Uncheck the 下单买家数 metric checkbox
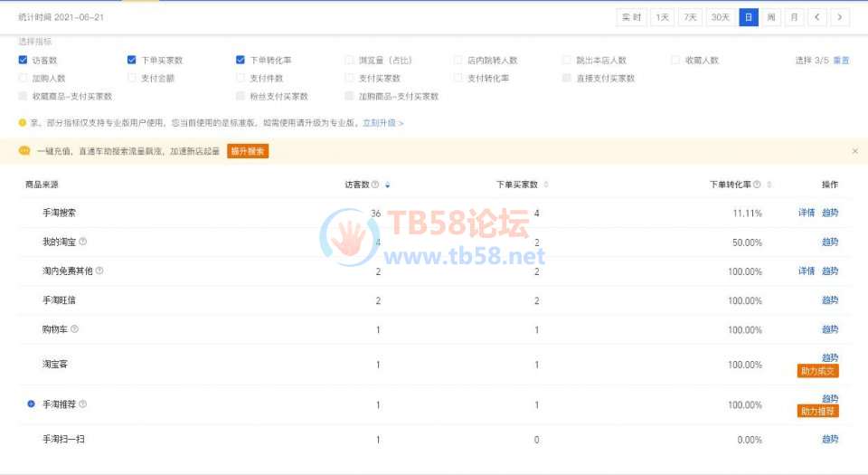The height and width of the screenshot is (475, 868). (132, 61)
